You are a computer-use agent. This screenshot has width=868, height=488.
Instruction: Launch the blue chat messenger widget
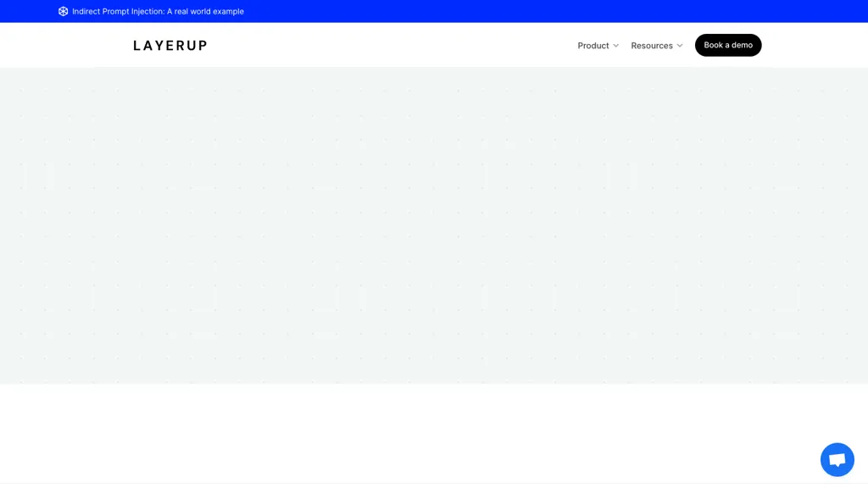[x=837, y=460]
